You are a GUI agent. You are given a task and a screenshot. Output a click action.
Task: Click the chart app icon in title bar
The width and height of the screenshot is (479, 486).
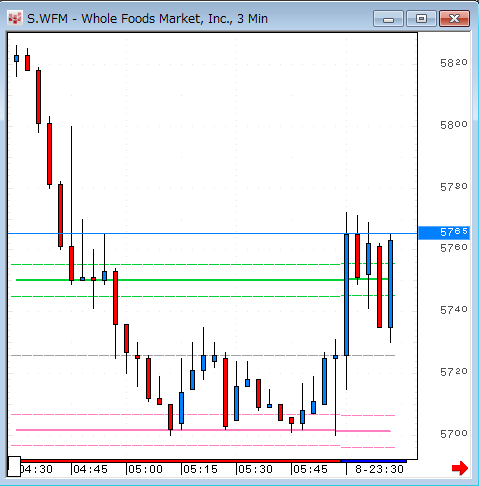15,18
